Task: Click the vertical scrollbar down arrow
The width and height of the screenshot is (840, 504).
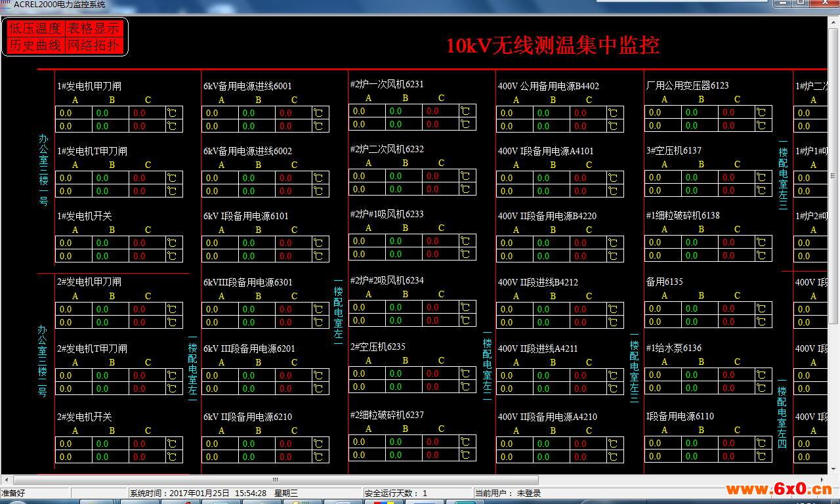Action: (x=834, y=469)
